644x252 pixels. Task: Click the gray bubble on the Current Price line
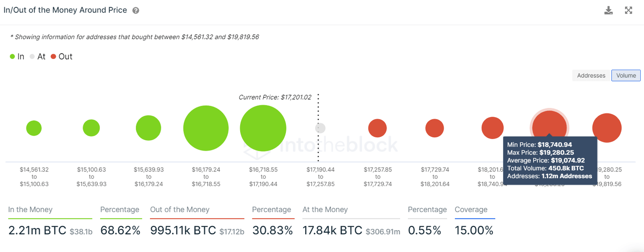click(320, 128)
